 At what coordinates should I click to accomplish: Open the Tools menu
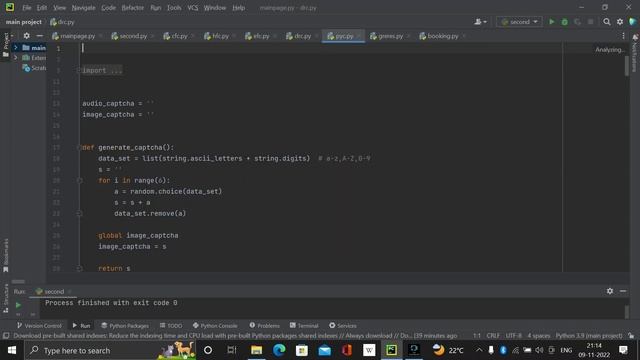(x=174, y=8)
